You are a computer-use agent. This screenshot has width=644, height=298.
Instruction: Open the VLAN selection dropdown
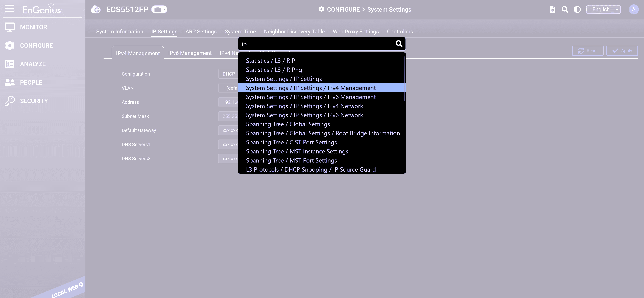click(x=228, y=88)
